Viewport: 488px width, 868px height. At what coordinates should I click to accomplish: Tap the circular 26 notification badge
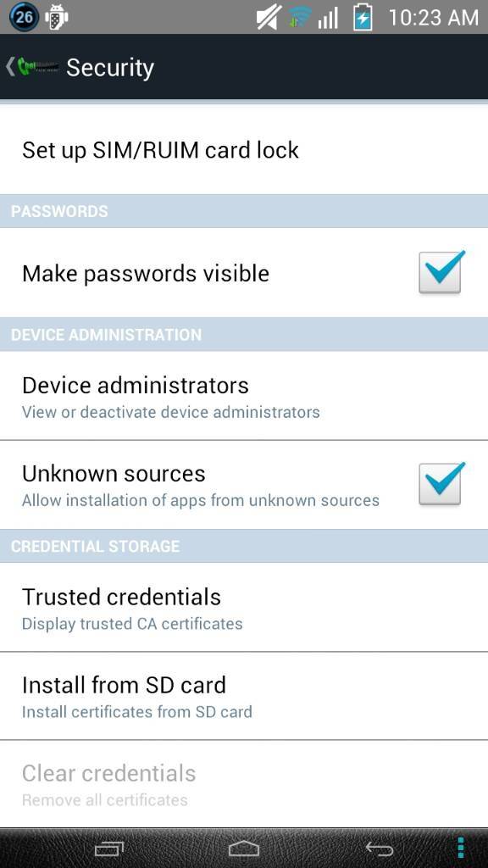pyautogui.click(x=24, y=17)
